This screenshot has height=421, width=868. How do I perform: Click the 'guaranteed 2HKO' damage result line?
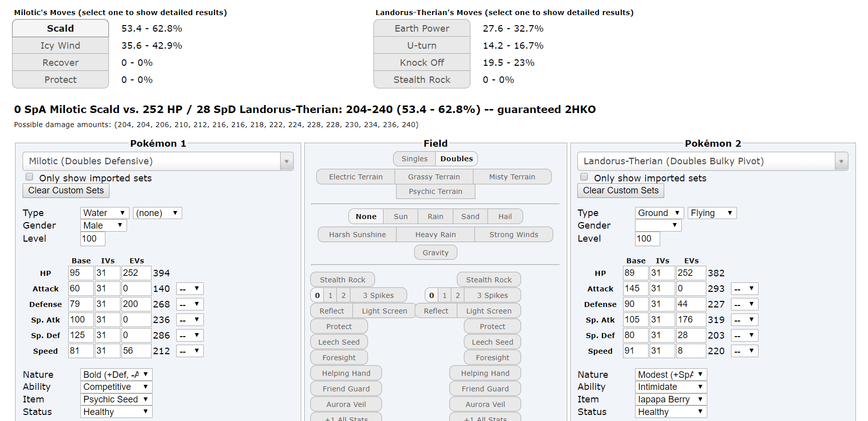[x=305, y=110]
